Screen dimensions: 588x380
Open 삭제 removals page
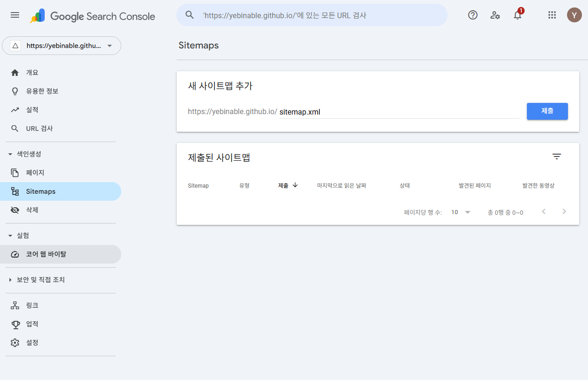(x=61, y=210)
